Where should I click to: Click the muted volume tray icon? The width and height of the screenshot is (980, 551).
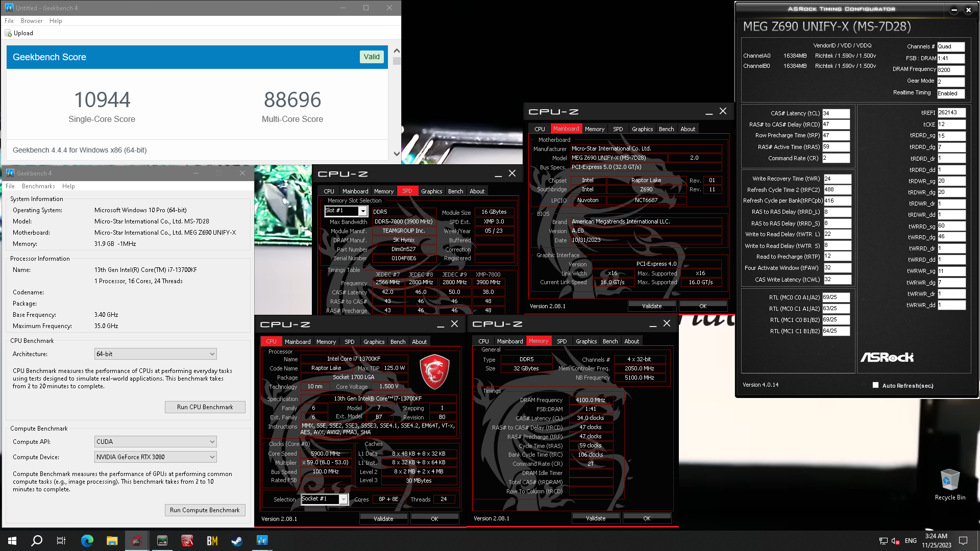tap(895, 541)
